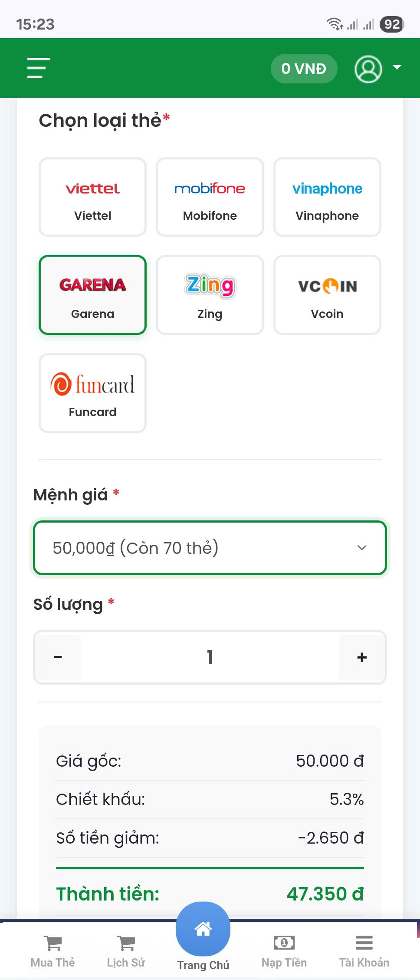This screenshot has height=980, width=420.
Task: Expand the account dropdown arrow
Action: (397, 67)
